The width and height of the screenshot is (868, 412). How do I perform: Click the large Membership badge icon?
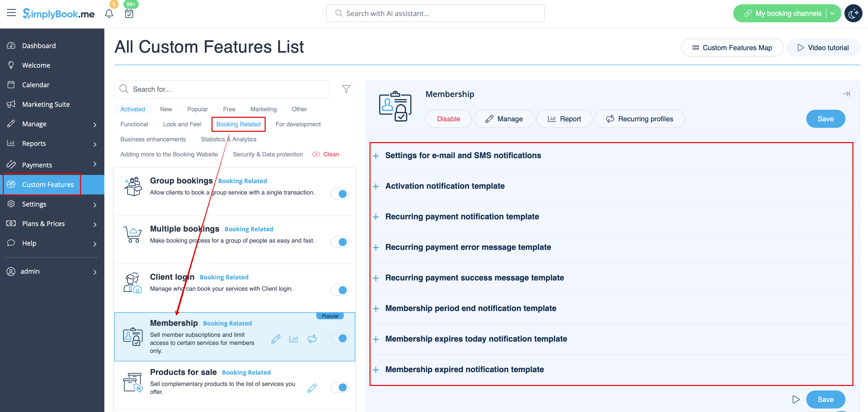tap(395, 106)
